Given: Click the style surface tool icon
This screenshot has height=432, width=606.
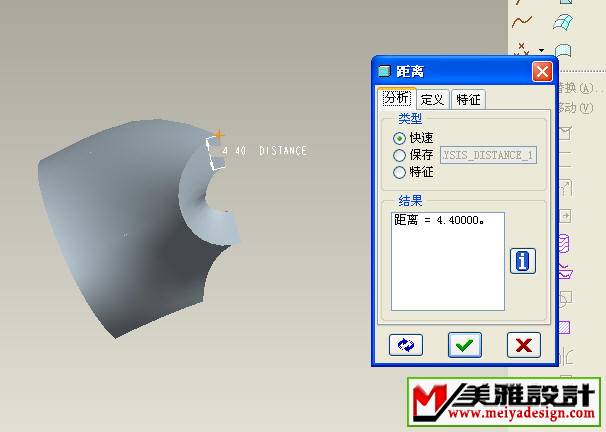Looking at the screenshot, I should pyautogui.click(x=563, y=50).
